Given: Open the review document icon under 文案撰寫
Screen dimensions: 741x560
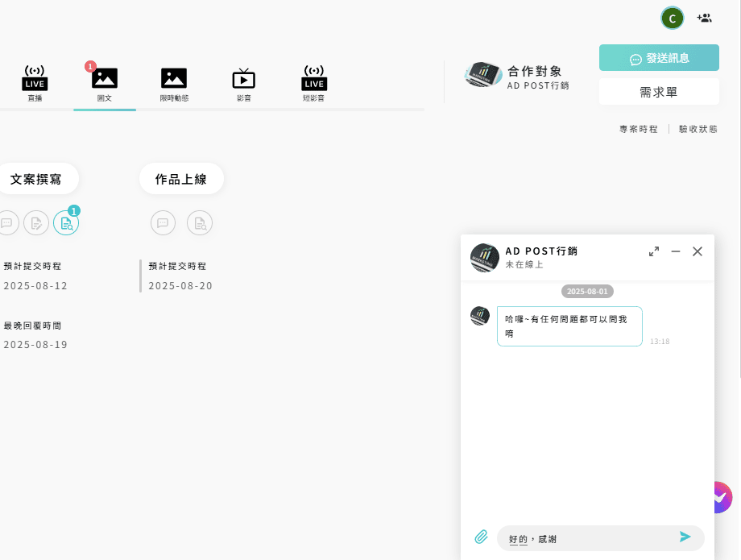Looking at the screenshot, I should 66,223.
